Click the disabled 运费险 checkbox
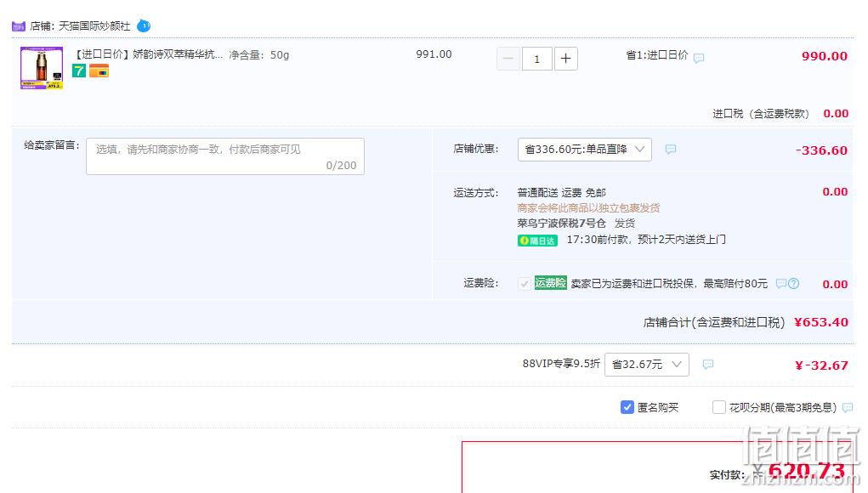 click(x=524, y=284)
